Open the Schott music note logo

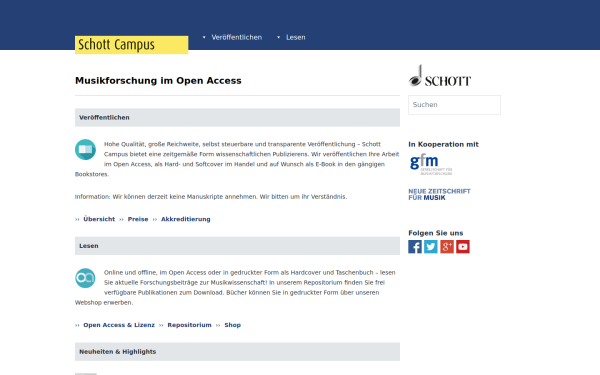coord(440,76)
